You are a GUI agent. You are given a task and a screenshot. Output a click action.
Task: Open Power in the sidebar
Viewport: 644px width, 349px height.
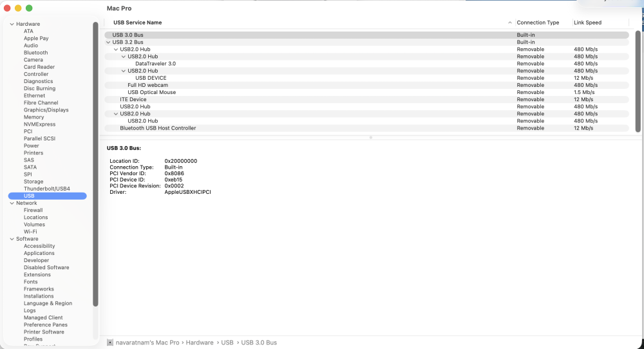pyautogui.click(x=31, y=146)
